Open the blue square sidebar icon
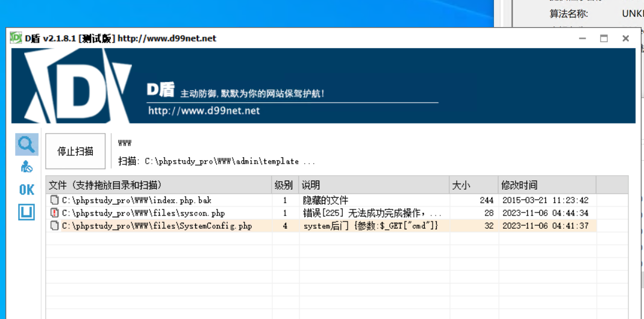 pyautogui.click(x=27, y=212)
